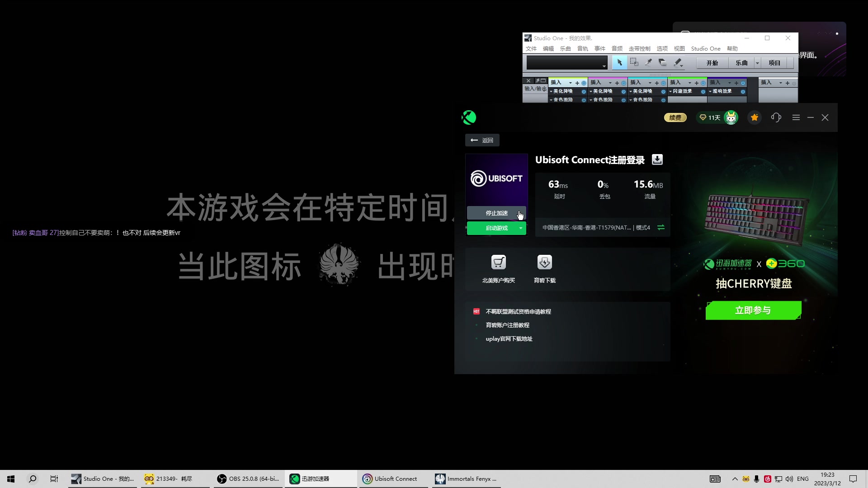The height and width of the screenshot is (488, 868).
Task: Switch acceleration node with the green arrows icon
Action: [661, 227]
